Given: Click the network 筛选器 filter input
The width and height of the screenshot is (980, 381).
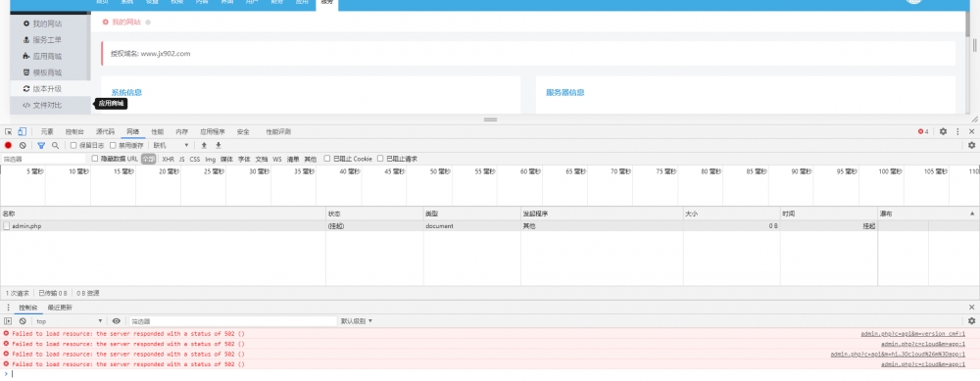Looking at the screenshot, I should coord(43,160).
